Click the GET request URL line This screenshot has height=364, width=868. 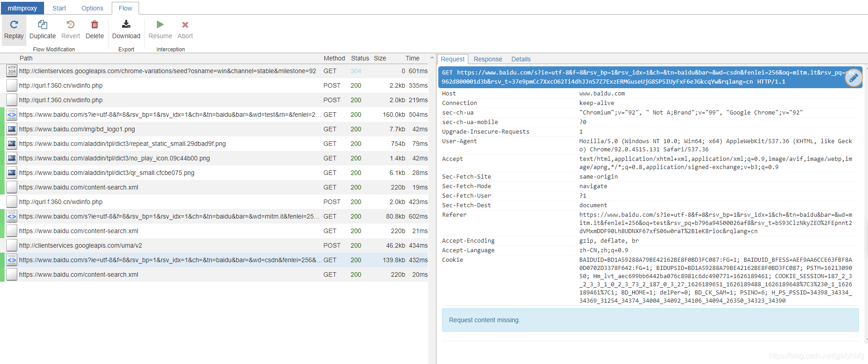(x=650, y=77)
